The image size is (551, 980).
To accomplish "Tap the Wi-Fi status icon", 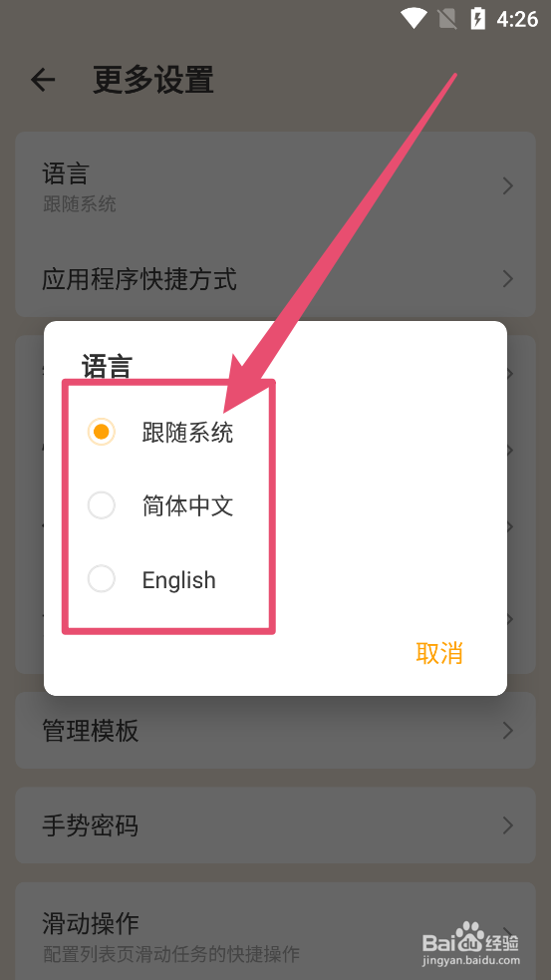I will coord(413,18).
